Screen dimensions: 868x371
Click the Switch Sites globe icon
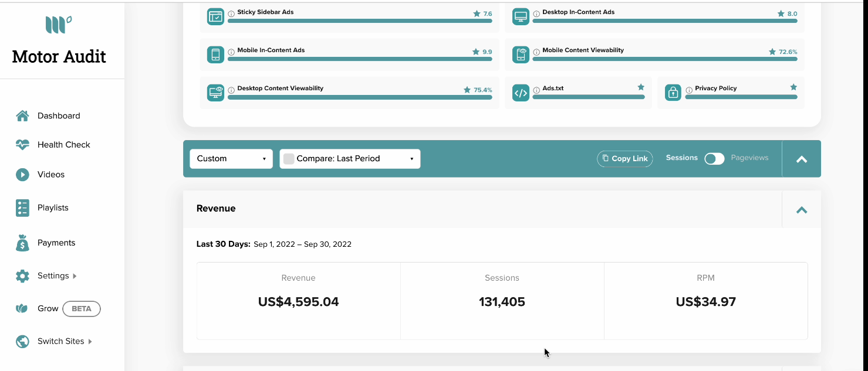[x=22, y=341]
